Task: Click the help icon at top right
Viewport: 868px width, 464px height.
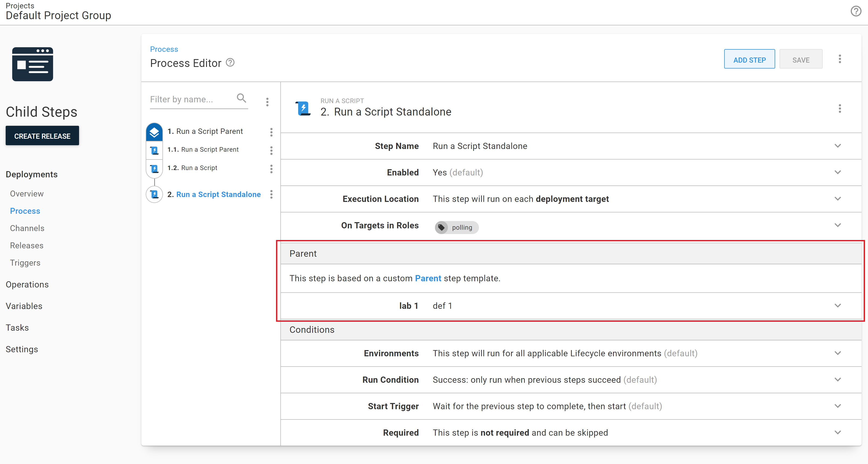Action: point(856,11)
